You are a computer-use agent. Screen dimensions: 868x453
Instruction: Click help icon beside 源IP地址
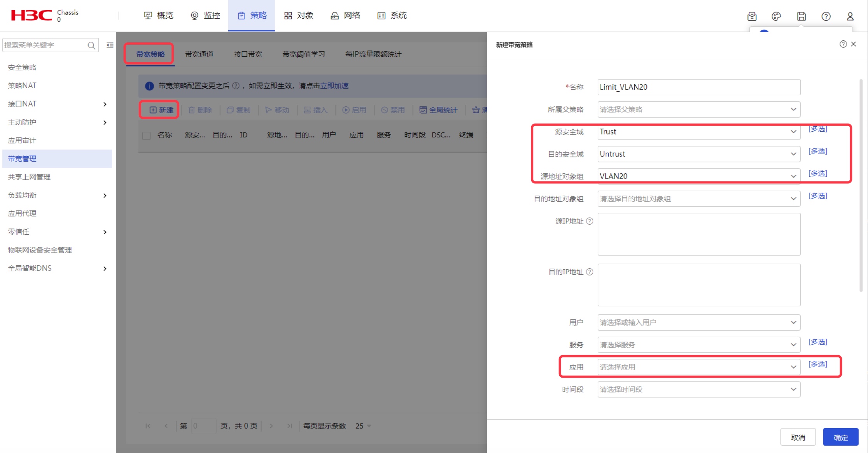click(590, 221)
